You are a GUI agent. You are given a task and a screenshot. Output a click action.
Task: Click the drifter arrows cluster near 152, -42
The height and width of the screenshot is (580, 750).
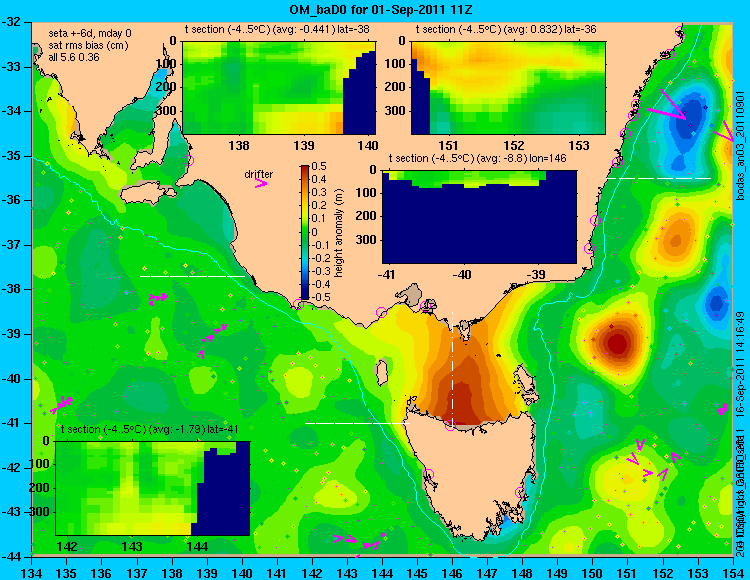[653, 460]
